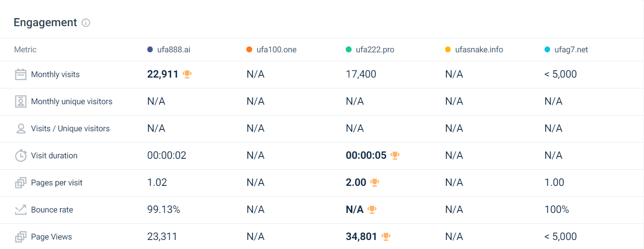
Task: Click the Page Views stacked pages icon
Action: coord(21,237)
